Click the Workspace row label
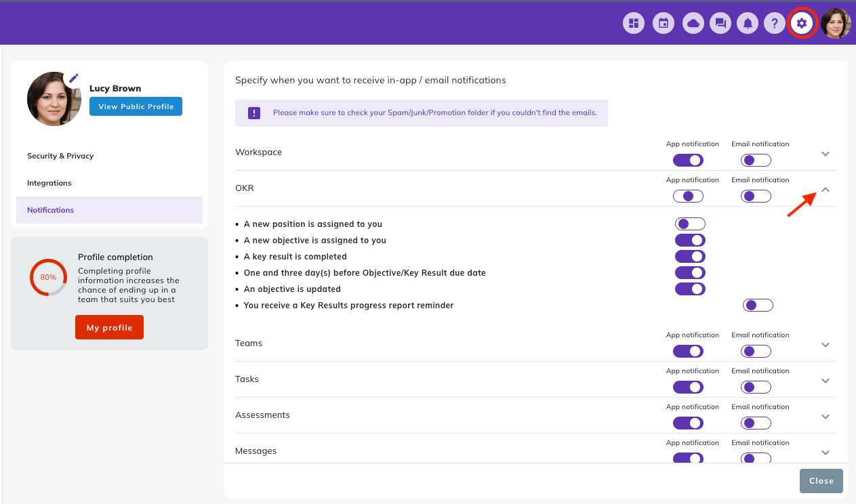Screen dimensions: 856x504 258,152
